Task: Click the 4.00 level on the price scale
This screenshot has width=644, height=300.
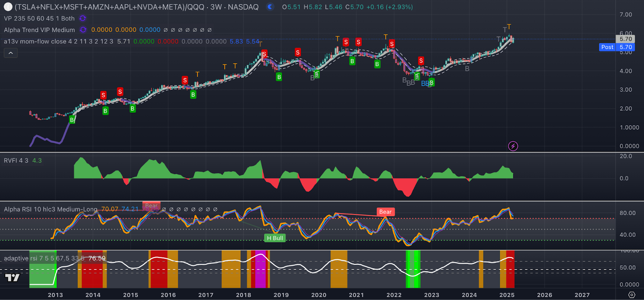Action: tap(626, 71)
